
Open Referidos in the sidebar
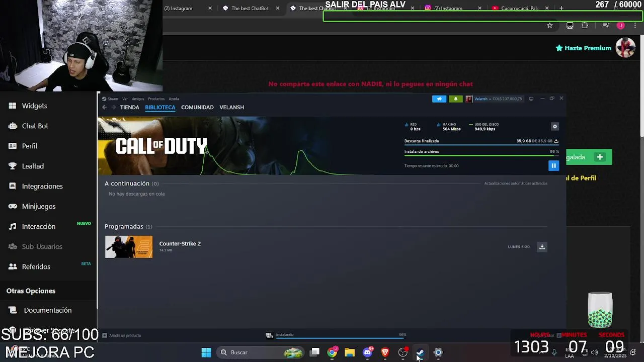(x=36, y=266)
